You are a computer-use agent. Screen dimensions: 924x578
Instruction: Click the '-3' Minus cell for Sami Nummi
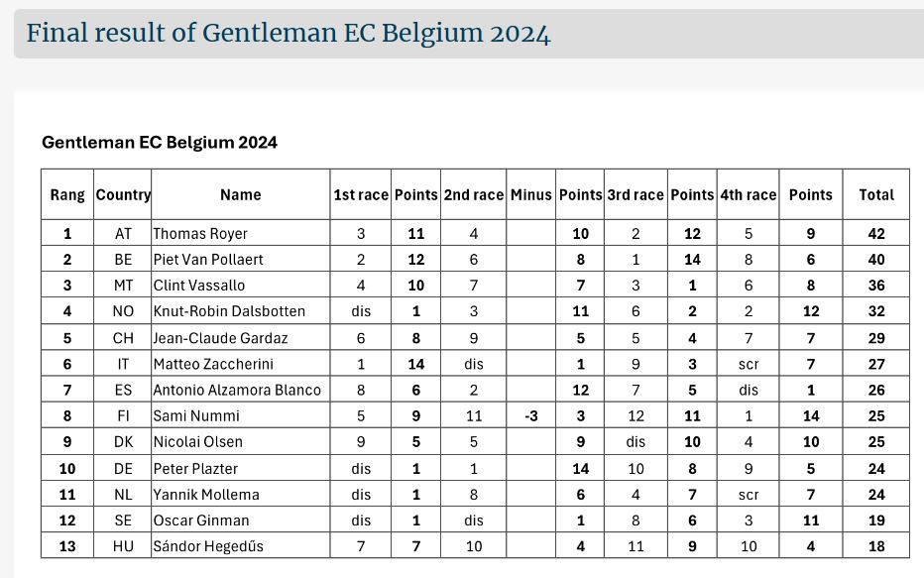coord(531,416)
